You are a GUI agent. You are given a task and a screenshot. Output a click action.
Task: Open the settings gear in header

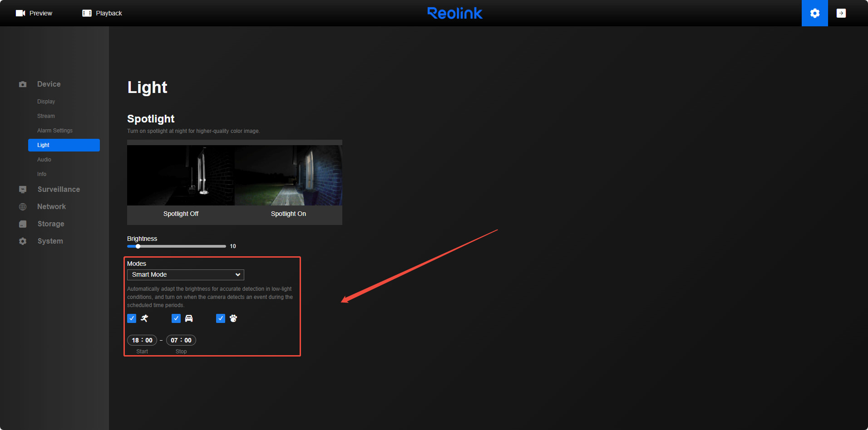(x=814, y=13)
